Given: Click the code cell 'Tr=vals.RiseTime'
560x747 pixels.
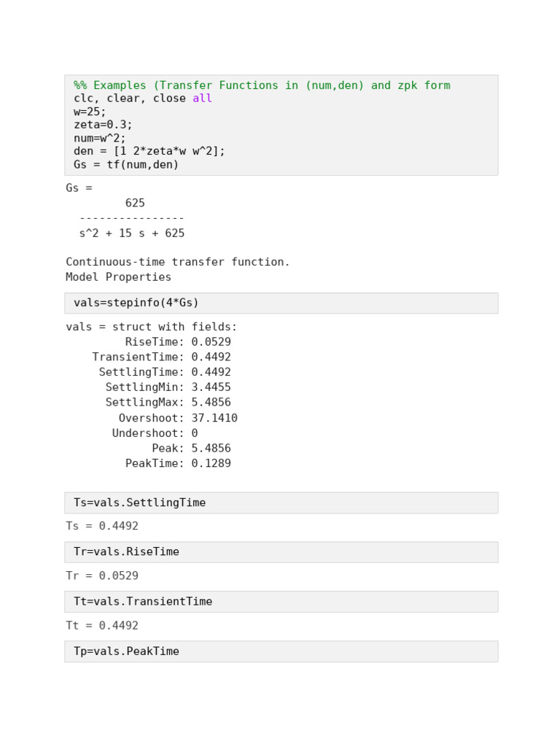Looking at the screenshot, I should pos(281,552).
